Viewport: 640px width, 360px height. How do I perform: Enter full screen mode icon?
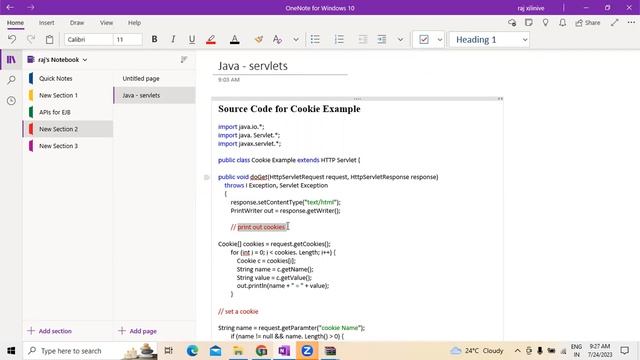(615, 23)
